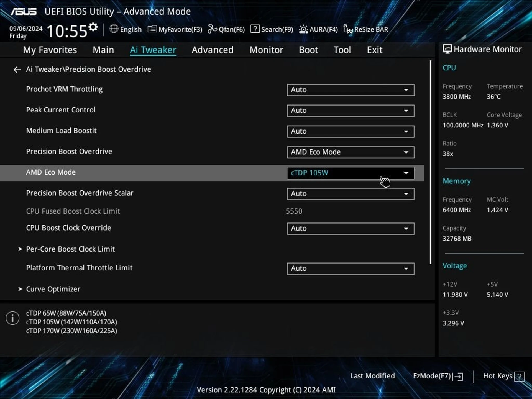Click the CPU Fused Boost Clock Limit label
Viewport: 532px width, 399px height.
click(73, 211)
